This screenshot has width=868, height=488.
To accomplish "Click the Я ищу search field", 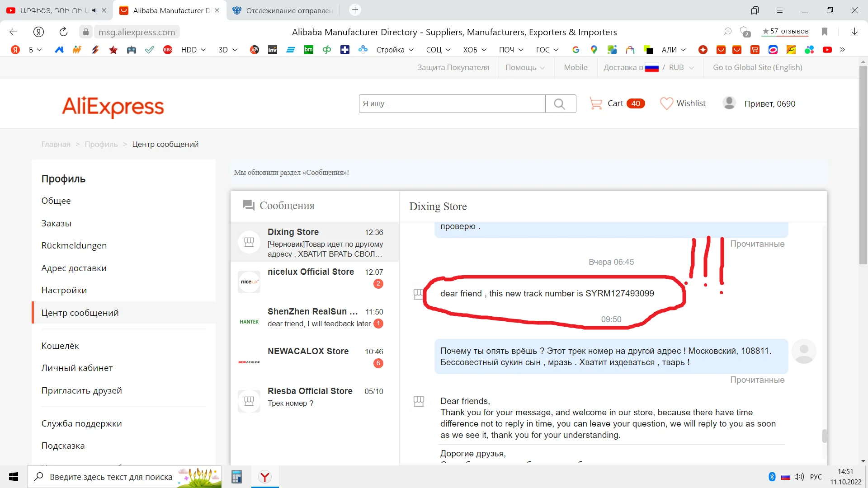I will click(452, 104).
